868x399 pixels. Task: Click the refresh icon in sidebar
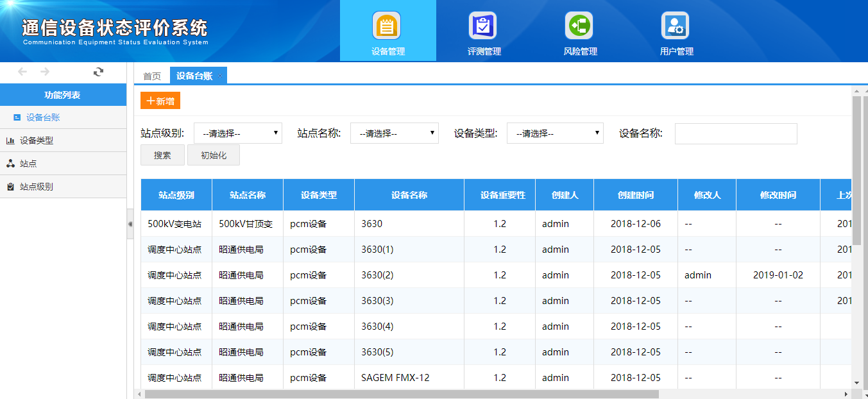98,72
